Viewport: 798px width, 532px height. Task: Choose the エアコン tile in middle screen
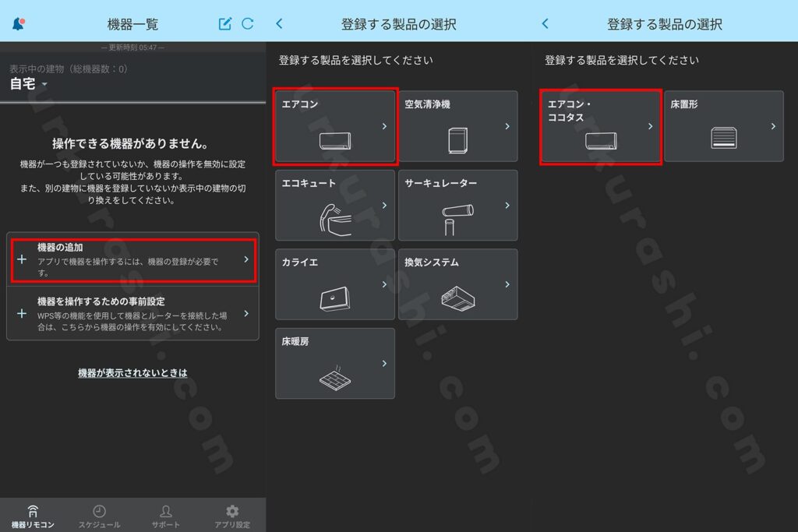pyautogui.click(x=335, y=126)
